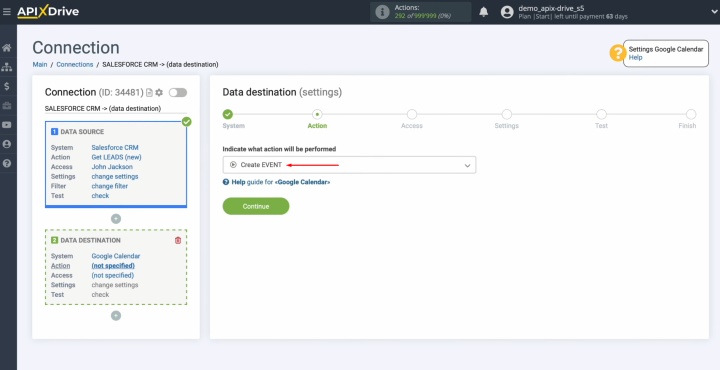Click the green Continue button
This screenshot has width=720, height=370.
pyautogui.click(x=256, y=206)
